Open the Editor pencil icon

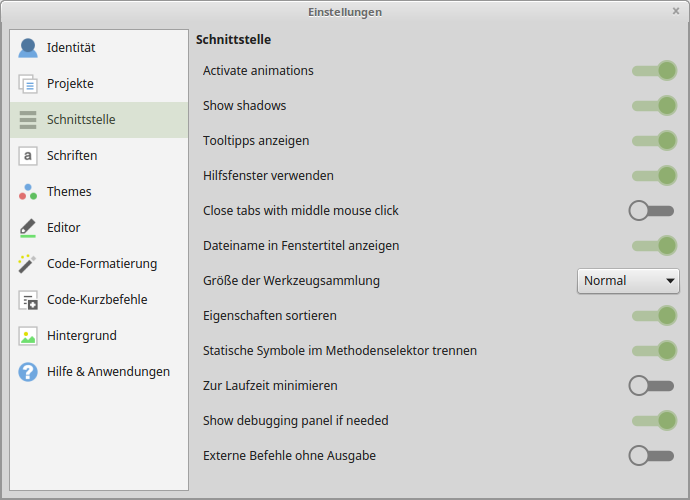[28, 228]
